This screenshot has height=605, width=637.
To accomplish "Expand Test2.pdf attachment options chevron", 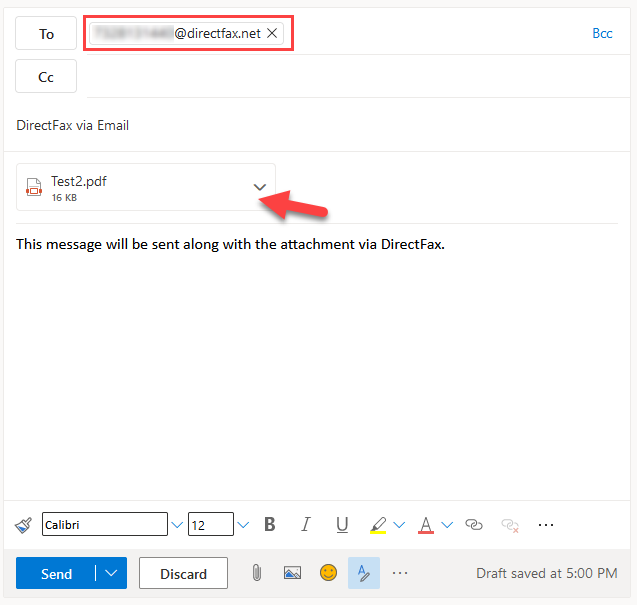I will point(259,187).
